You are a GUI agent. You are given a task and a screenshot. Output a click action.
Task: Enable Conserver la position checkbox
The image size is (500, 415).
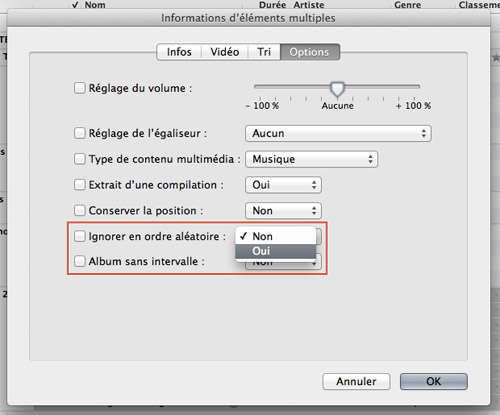(79, 211)
